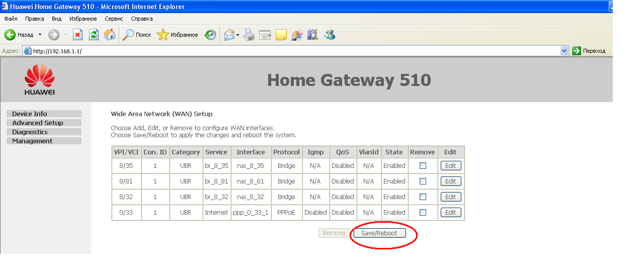This screenshot has height=277, width=644.
Task: Click the Save/Reboot button
Action: tap(379, 233)
